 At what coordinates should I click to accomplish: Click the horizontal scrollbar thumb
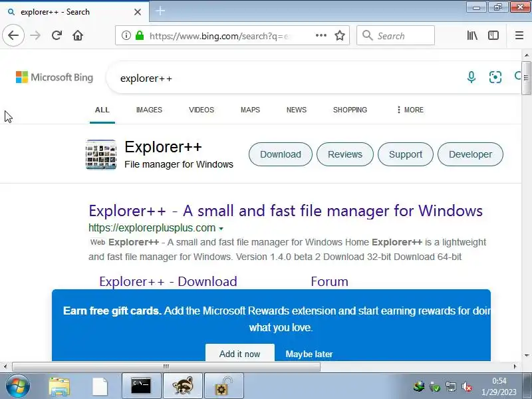click(166, 366)
